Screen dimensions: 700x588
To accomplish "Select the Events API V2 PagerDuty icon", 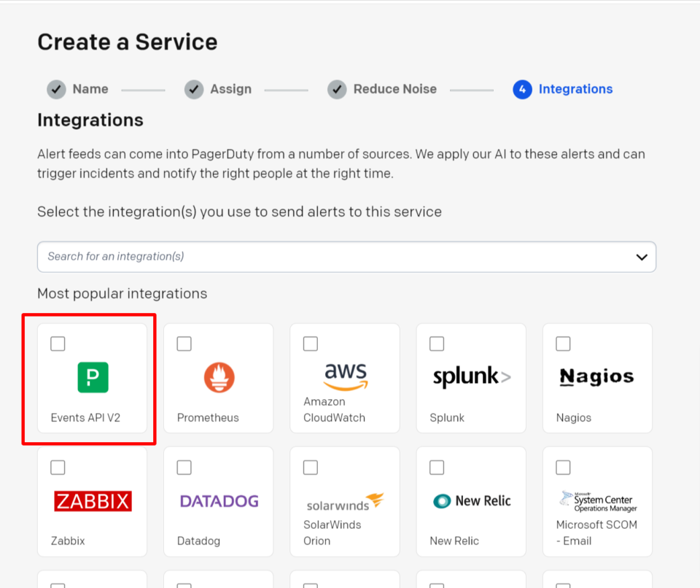I will 92,377.
